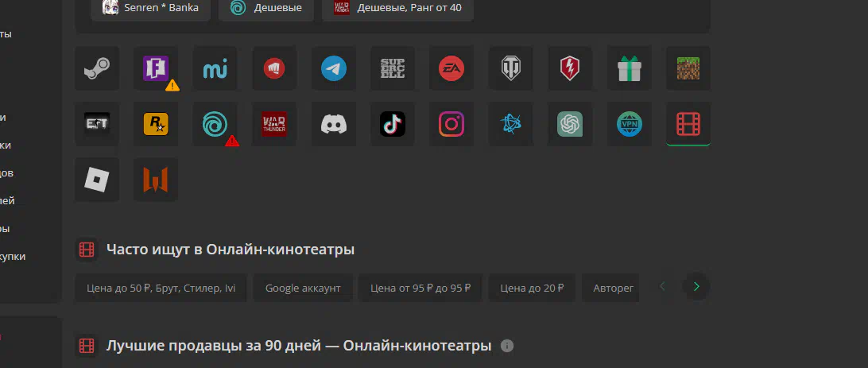
Task: Open the Rockstar Games category icon
Action: click(x=156, y=124)
